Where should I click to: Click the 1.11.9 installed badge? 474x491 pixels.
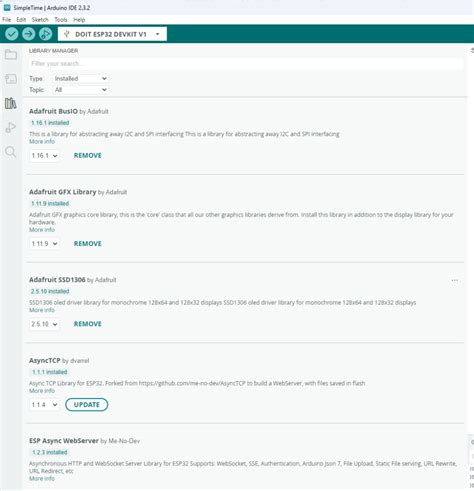click(50, 204)
